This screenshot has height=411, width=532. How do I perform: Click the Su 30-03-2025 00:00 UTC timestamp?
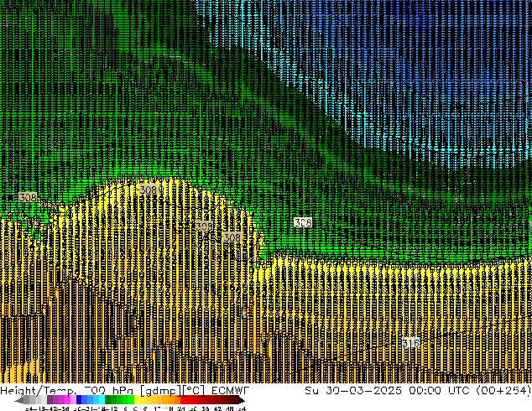click(x=389, y=391)
